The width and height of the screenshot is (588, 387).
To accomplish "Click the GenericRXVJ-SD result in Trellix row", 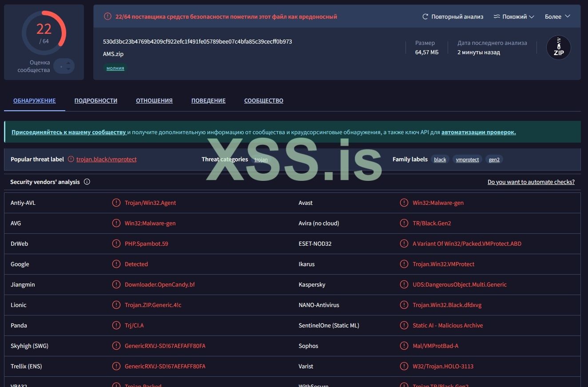I will pyautogui.click(x=165, y=366).
